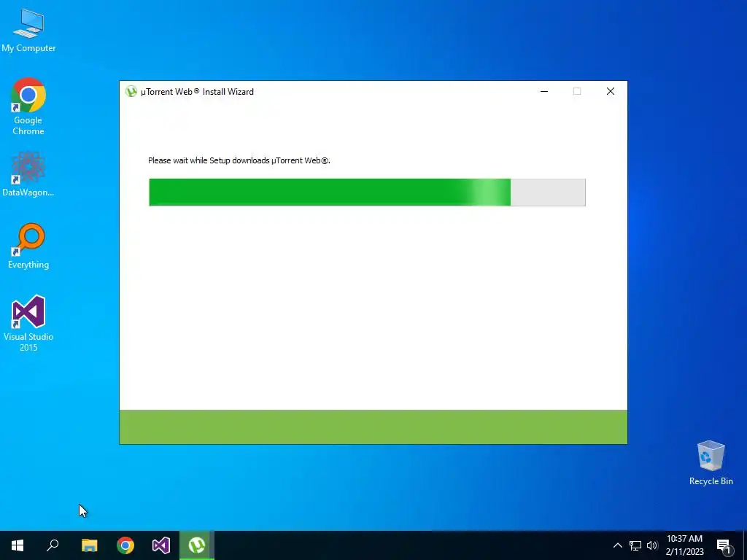747x560 pixels.
Task: Open the volume speaker tray icon
Action: (x=652, y=545)
